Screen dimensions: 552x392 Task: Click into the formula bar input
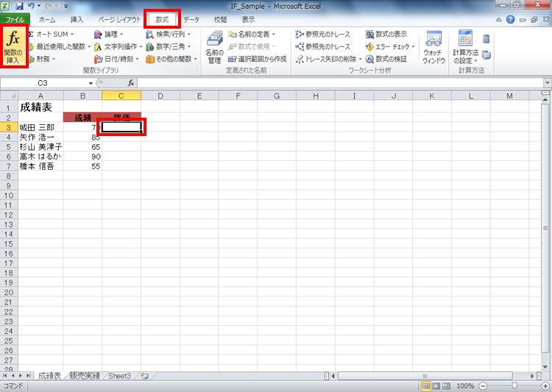(x=341, y=83)
